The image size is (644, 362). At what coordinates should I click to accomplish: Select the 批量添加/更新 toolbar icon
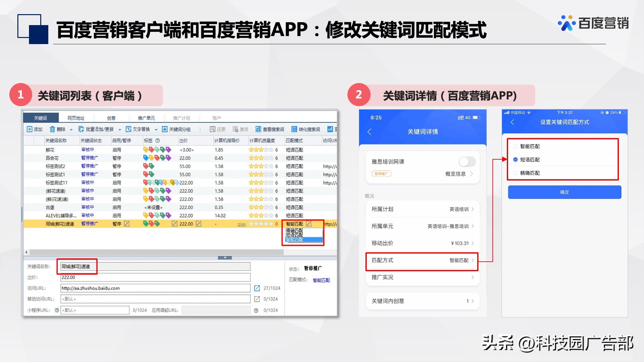pos(81,129)
